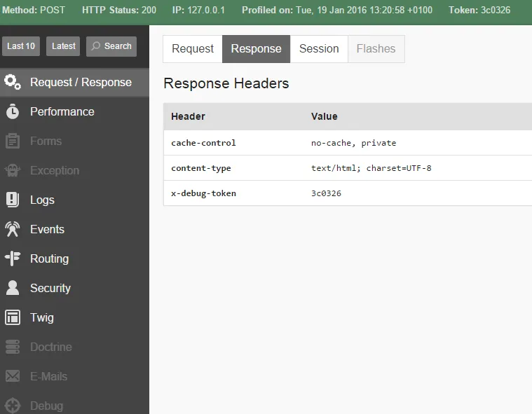
Task: Select the value no-cache, private
Action: point(353,143)
